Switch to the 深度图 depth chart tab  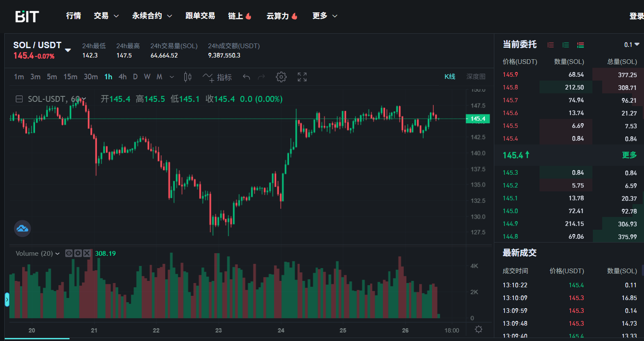476,77
